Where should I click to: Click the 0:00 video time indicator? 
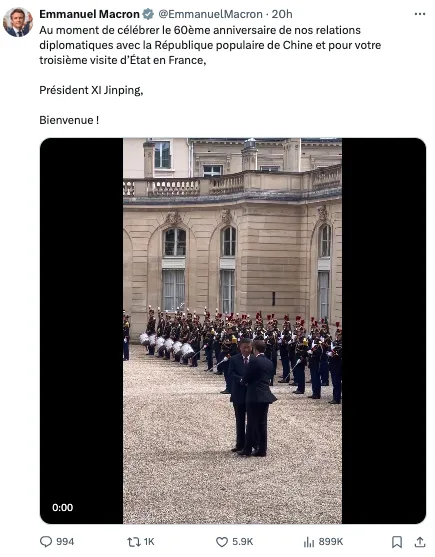pyautogui.click(x=62, y=507)
